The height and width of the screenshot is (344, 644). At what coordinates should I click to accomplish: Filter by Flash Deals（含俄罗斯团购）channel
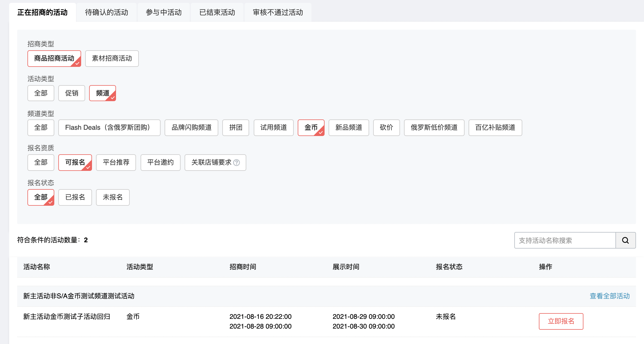point(109,127)
